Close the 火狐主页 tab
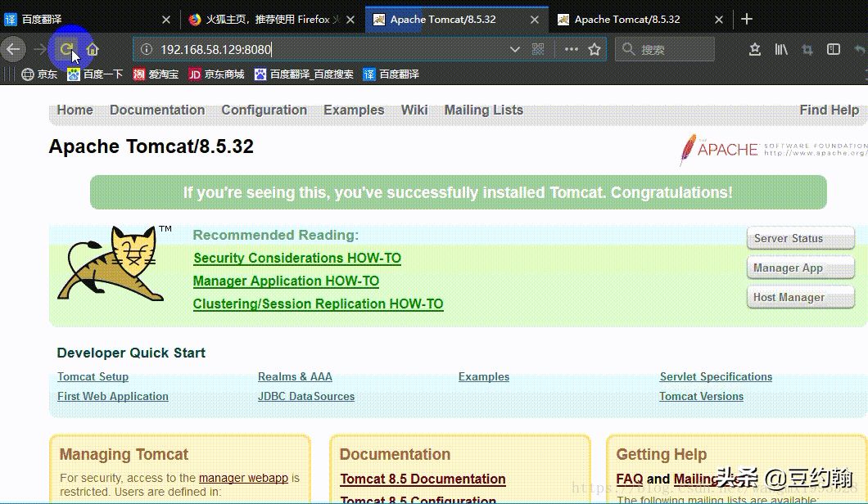Image resolution: width=868 pixels, height=504 pixels. [x=350, y=20]
